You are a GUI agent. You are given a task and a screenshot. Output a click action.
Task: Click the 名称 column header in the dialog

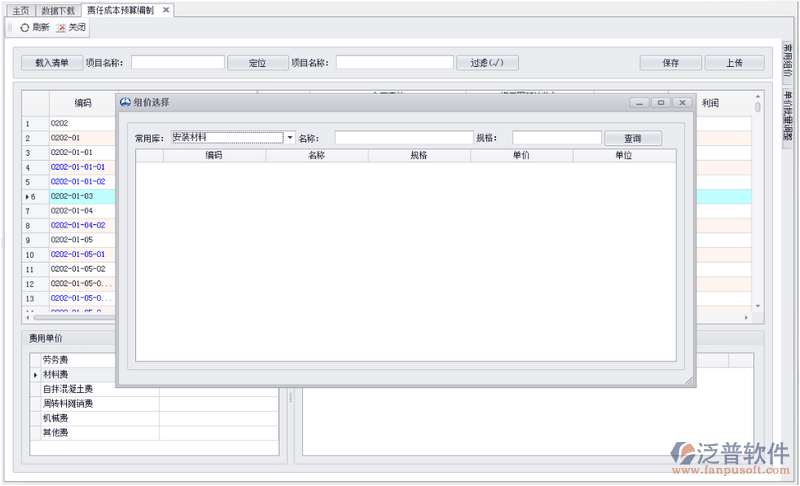[317, 156]
